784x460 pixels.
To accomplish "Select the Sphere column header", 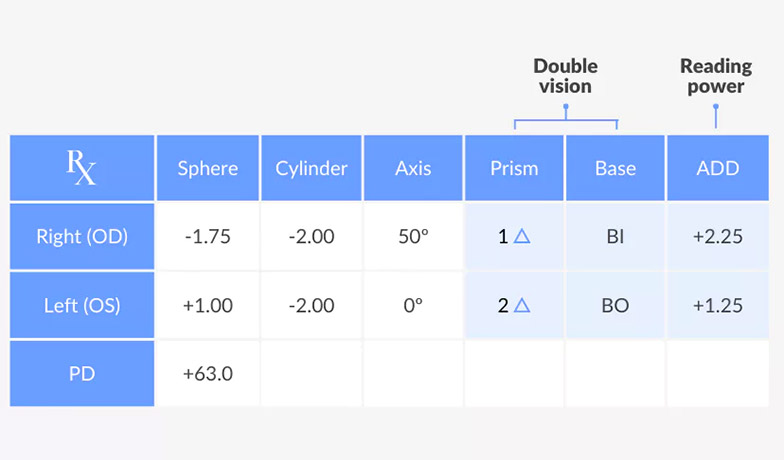I will pyautogui.click(x=208, y=168).
